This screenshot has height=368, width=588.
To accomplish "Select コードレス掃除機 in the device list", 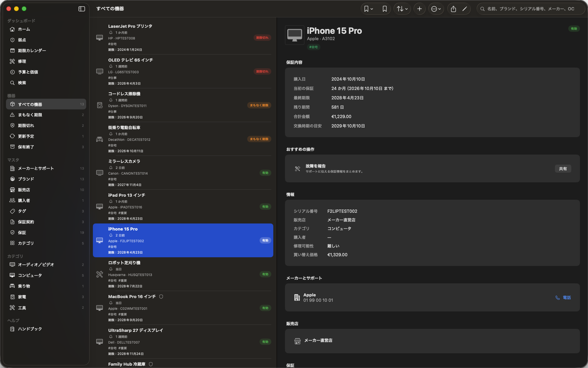I will (x=183, y=105).
